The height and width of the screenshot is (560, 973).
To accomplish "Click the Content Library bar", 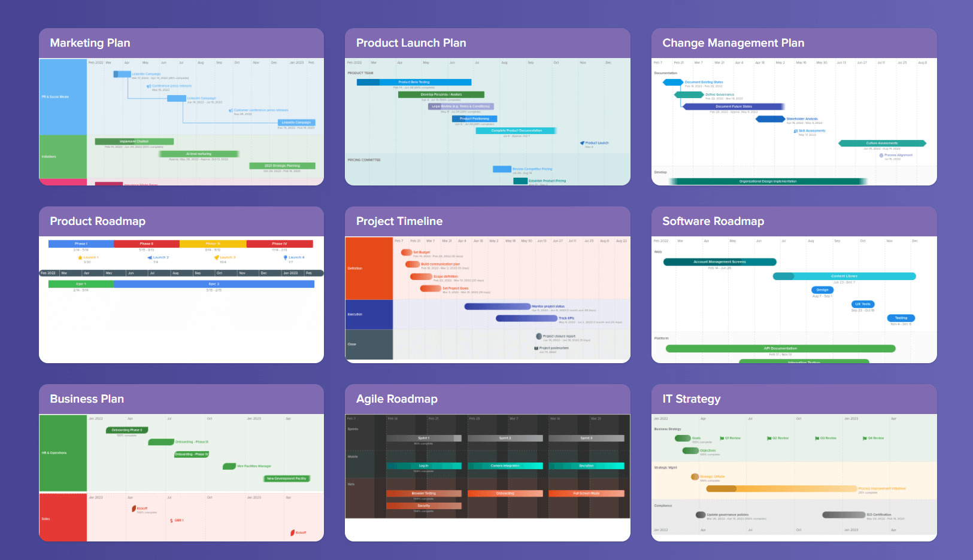I will [844, 276].
